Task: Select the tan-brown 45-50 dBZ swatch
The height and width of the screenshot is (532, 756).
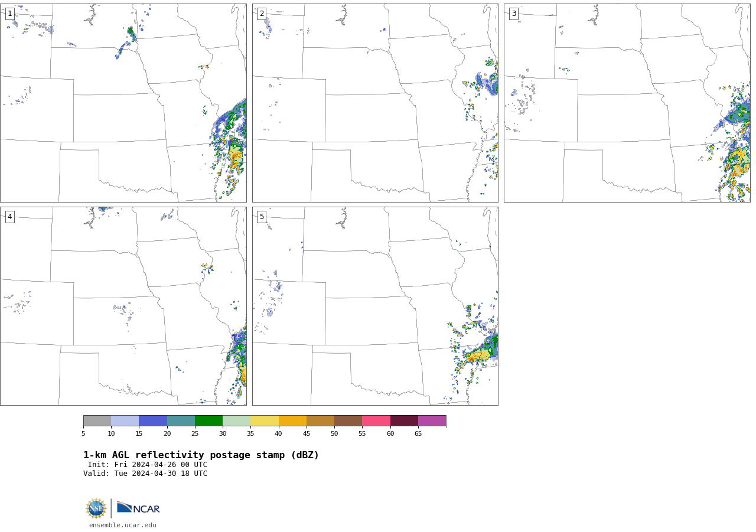Action: pos(320,420)
